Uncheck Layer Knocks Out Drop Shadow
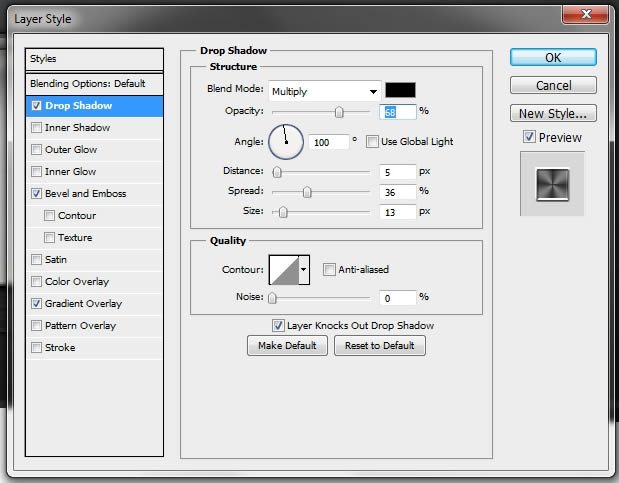 click(278, 325)
